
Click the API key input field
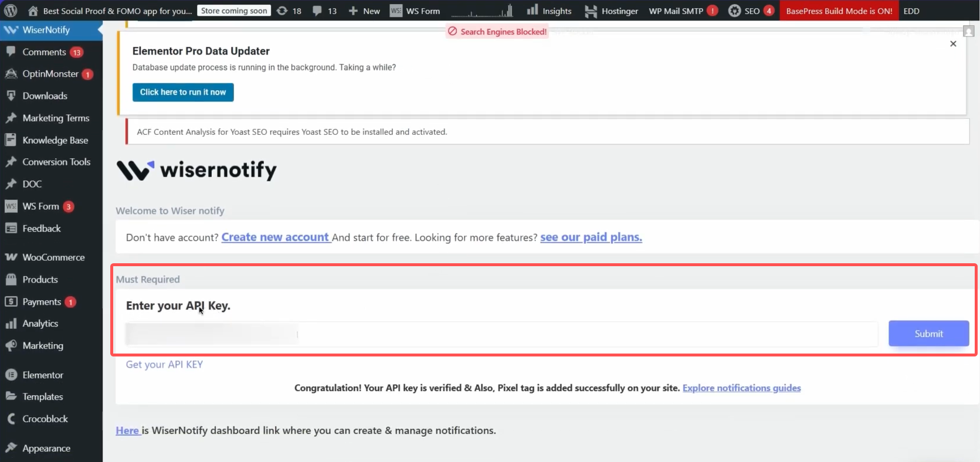501,334
